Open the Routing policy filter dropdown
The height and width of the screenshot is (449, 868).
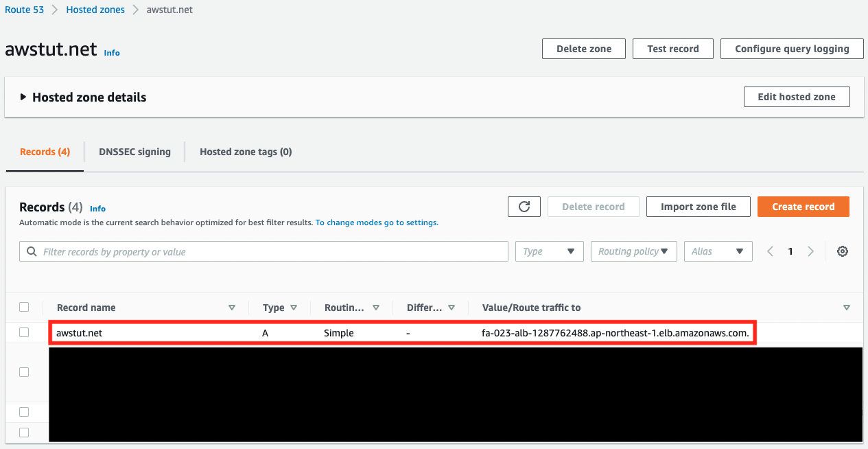pos(633,251)
